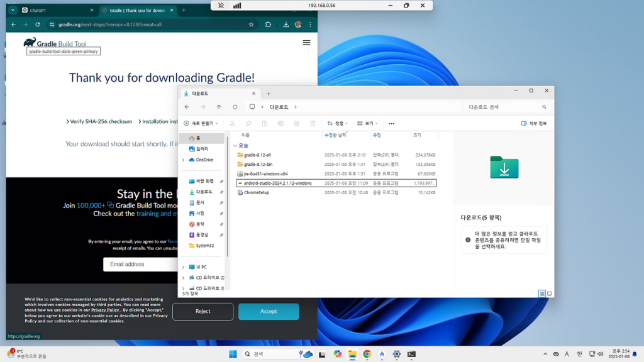Open Terminal from the Windows taskbar
This screenshot has width=644, height=362.
coord(411,354)
